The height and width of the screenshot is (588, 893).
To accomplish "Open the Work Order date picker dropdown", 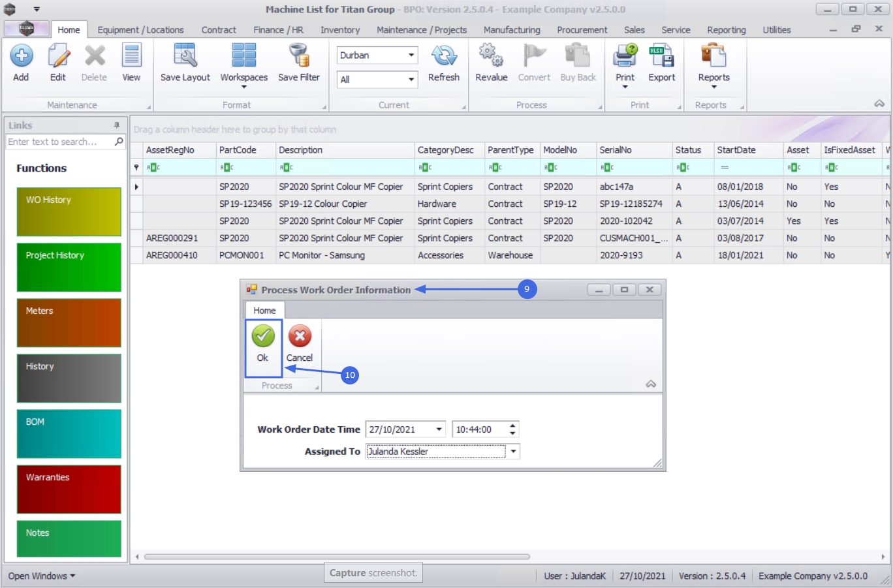I will [439, 429].
